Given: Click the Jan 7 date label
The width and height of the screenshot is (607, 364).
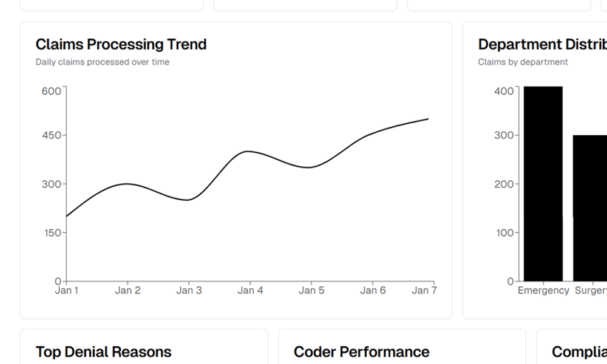Looking at the screenshot, I should click(424, 291).
